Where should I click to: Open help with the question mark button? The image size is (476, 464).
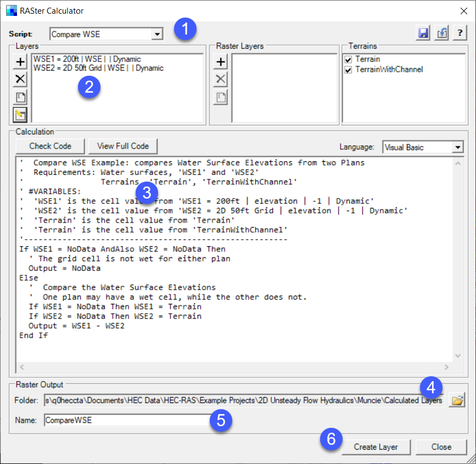[x=460, y=33]
